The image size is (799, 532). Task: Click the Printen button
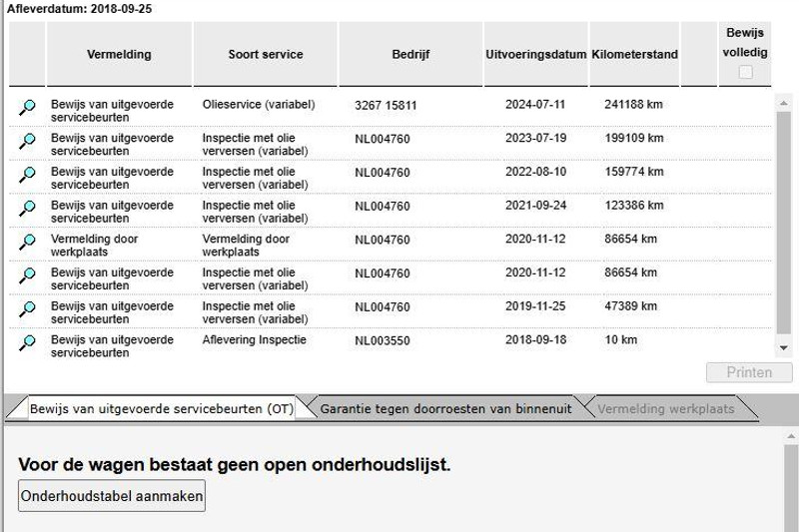tap(749, 372)
